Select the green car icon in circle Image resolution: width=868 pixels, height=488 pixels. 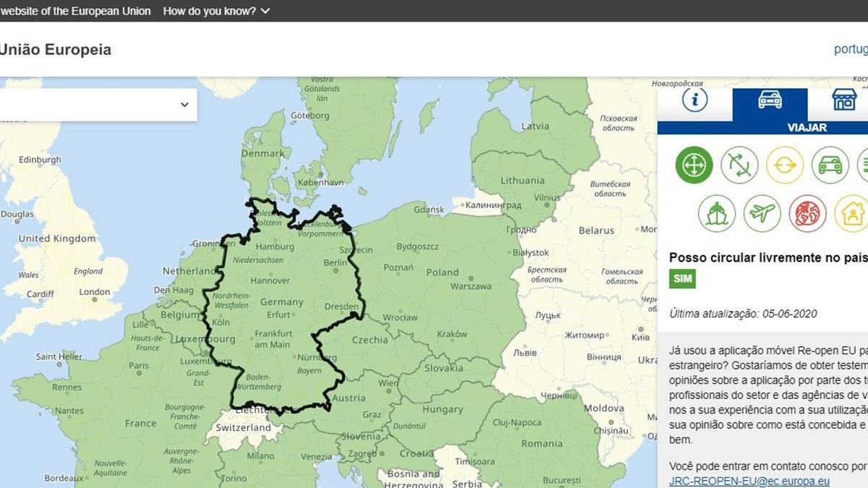[x=830, y=165]
